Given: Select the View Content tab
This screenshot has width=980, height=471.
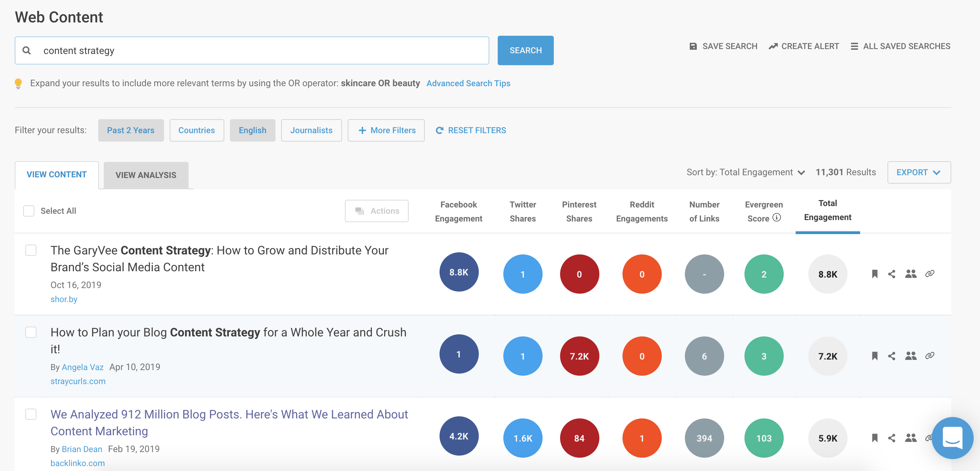Looking at the screenshot, I should 57,174.
